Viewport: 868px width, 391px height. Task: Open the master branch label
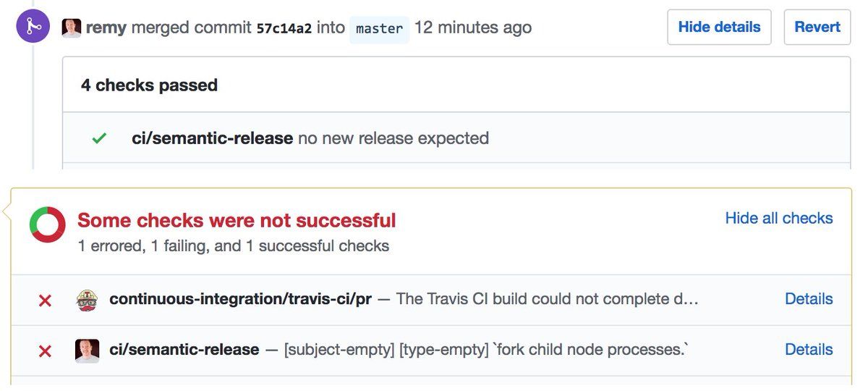[x=380, y=29]
